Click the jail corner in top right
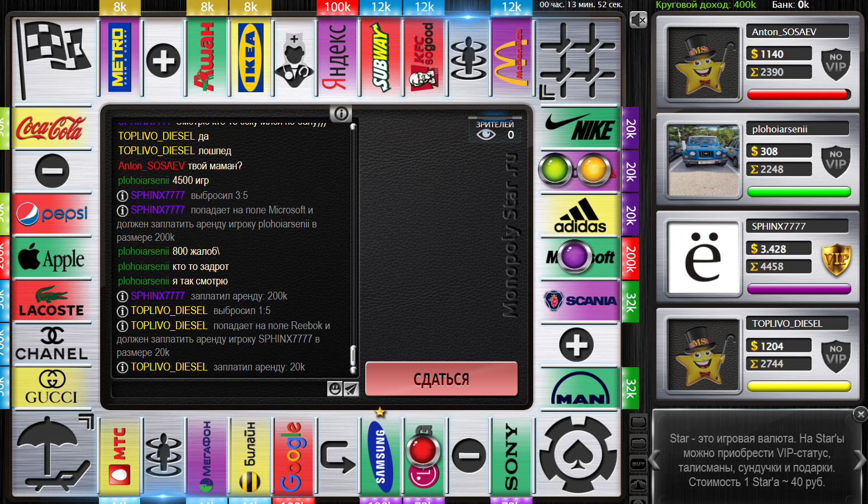The image size is (868, 504). point(578,59)
